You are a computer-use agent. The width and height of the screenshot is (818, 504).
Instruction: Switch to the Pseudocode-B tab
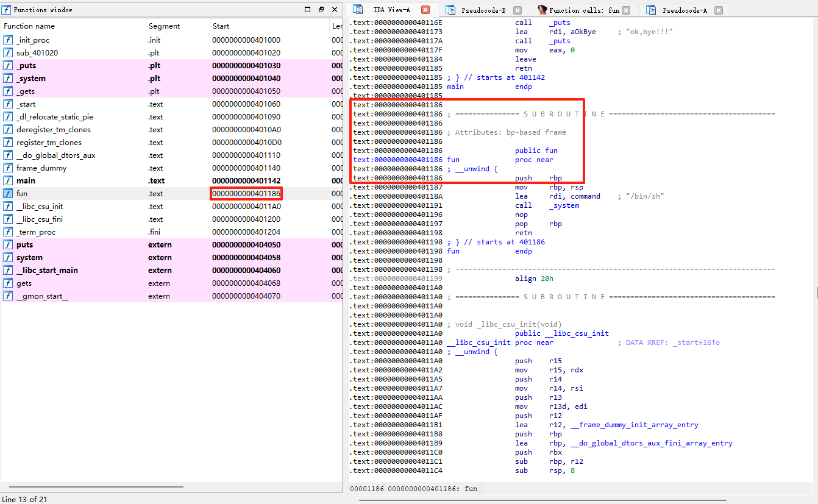tap(483, 10)
